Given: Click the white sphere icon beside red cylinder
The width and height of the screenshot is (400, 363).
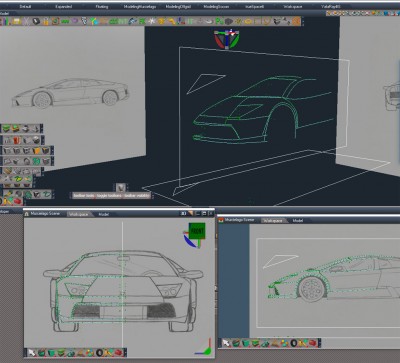Looking at the screenshot, I should 36,140.
